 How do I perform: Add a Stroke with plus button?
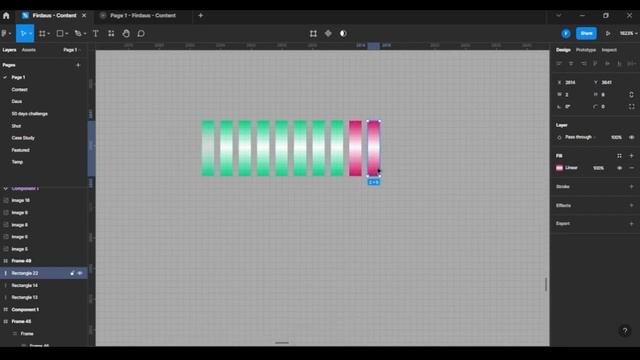[631, 187]
